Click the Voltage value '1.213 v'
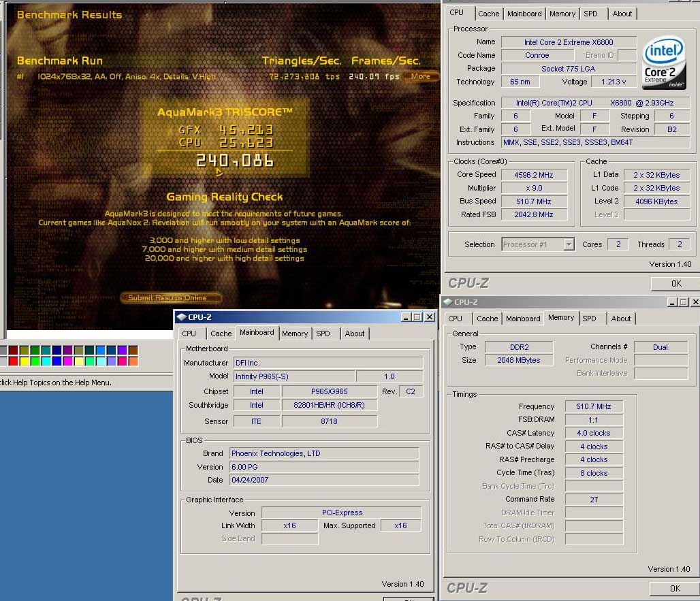Viewport: 700px width, 601px height. pos(614,82)
